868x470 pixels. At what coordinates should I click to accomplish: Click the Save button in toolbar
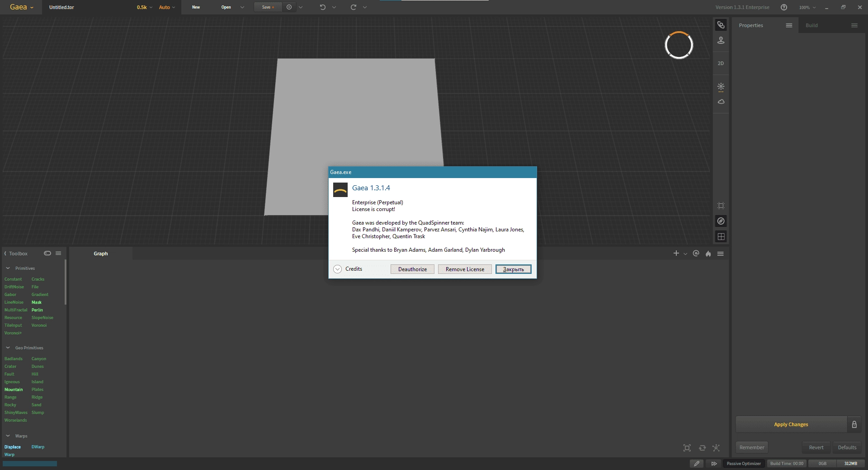(268, 7)
